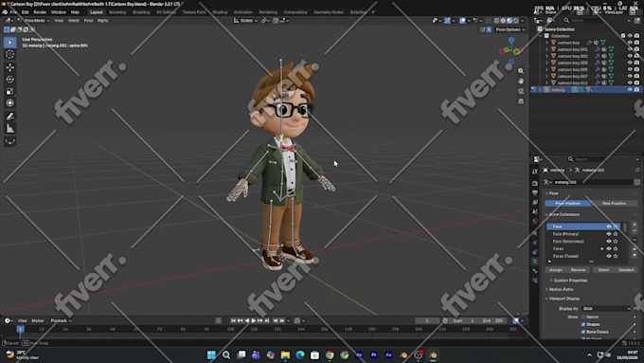Select the Select Box tool
644x363 pixels.
point(10,43)
